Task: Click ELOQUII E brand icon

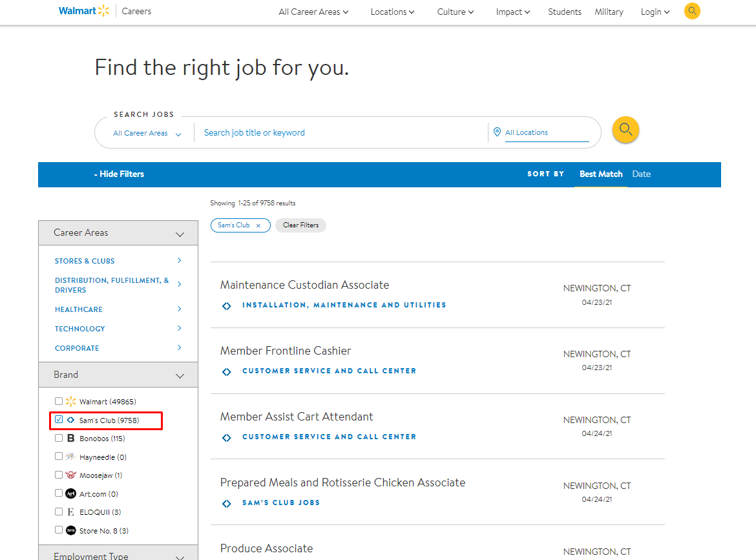Action: click(71, 512)
